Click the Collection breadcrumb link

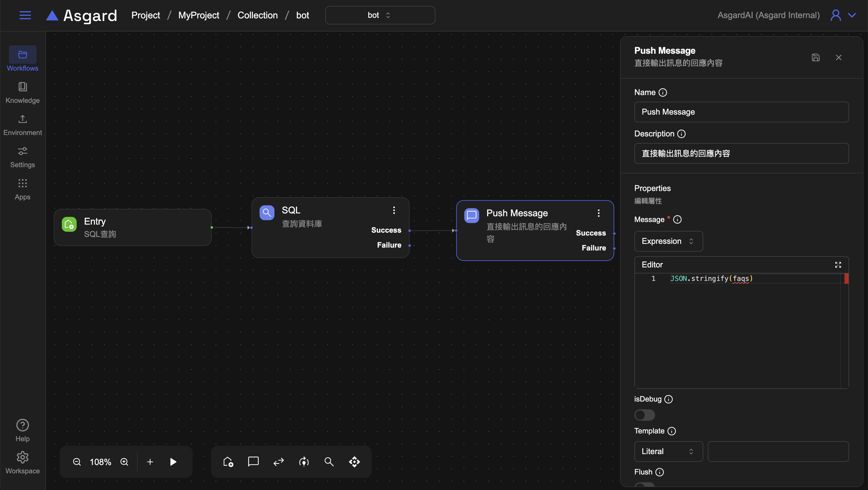click(x=257, y=15)
